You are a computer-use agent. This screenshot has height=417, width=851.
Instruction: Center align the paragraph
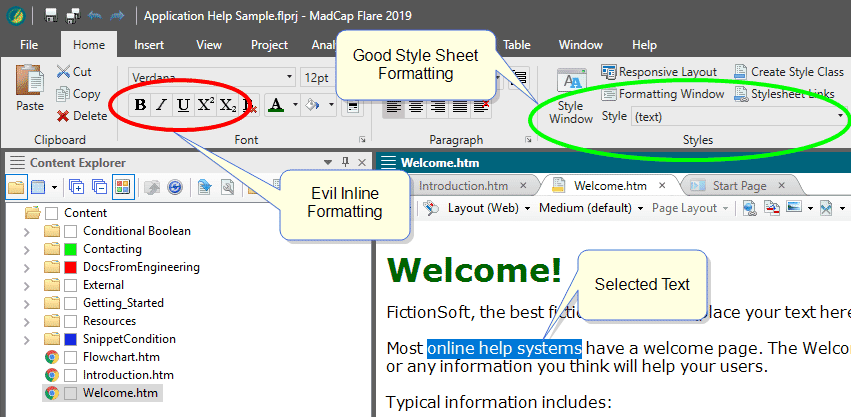416,106
